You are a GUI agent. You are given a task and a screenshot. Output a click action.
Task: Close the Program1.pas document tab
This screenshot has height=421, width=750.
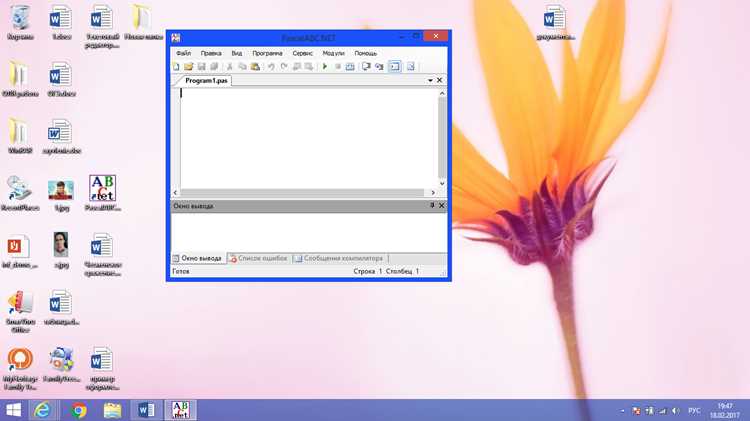(440, 80)
